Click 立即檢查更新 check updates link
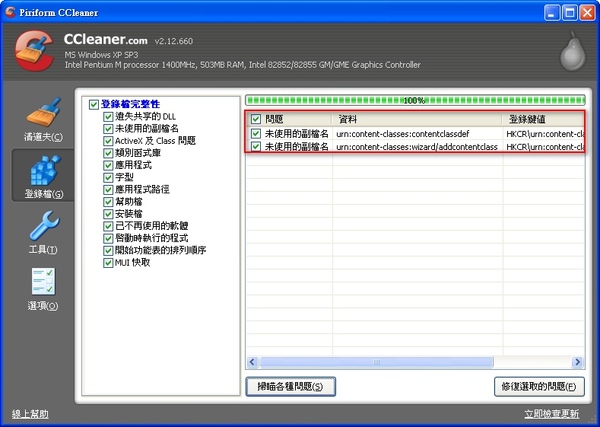 (552, 414)
